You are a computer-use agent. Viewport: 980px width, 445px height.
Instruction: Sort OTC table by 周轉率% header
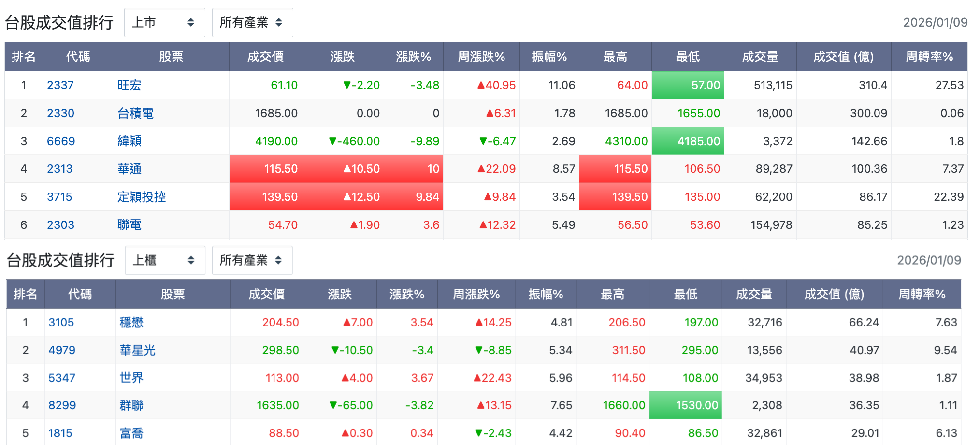coord(922,294)
